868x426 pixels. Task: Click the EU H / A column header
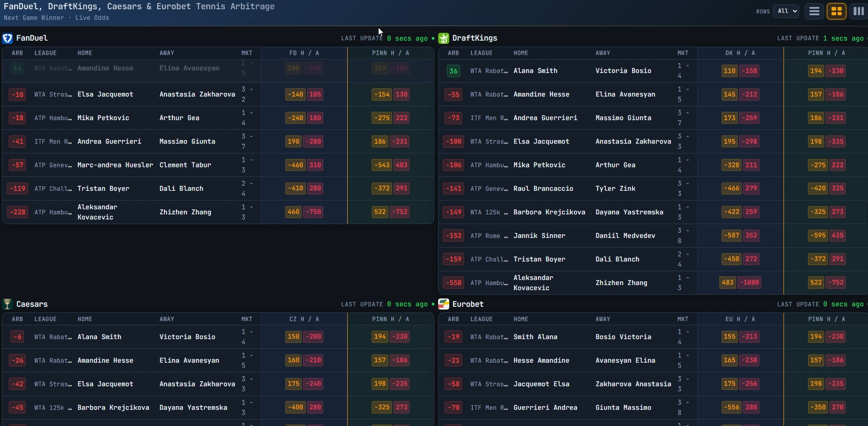(x=740, y=319)
